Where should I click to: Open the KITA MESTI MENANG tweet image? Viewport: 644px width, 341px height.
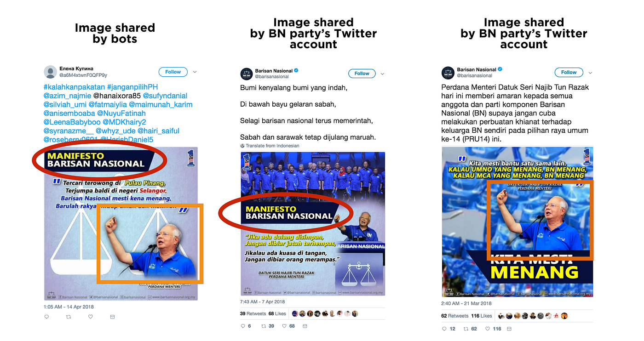[517, 222]
